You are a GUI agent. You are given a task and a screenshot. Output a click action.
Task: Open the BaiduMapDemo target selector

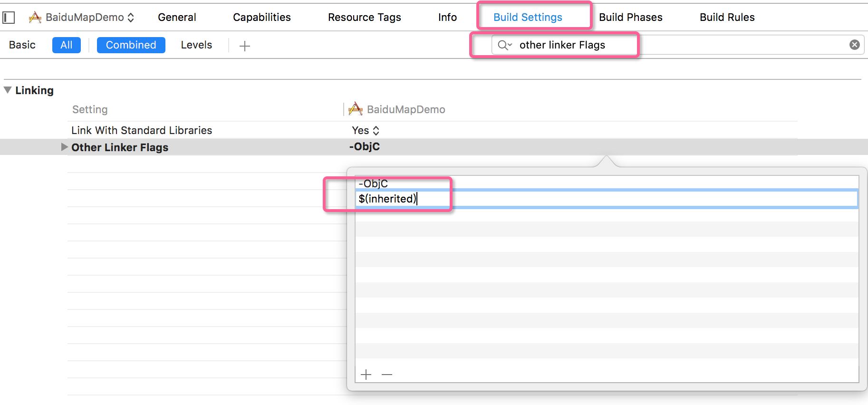point(81,18)
